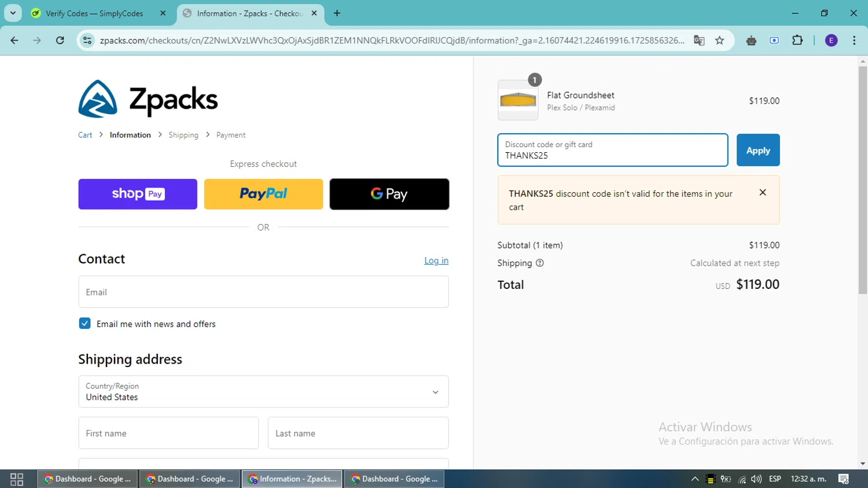
Task: Click the Information breadcrumb step
Action: 130,135
